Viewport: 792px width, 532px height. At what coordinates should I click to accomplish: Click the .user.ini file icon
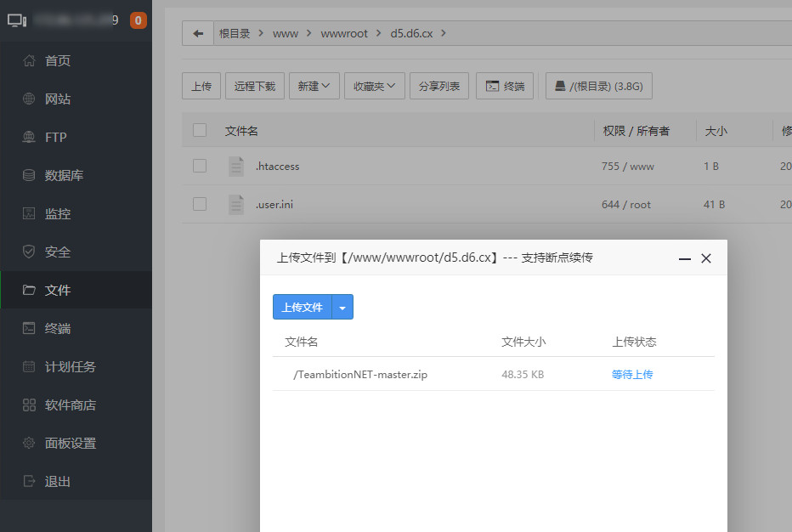236,205
